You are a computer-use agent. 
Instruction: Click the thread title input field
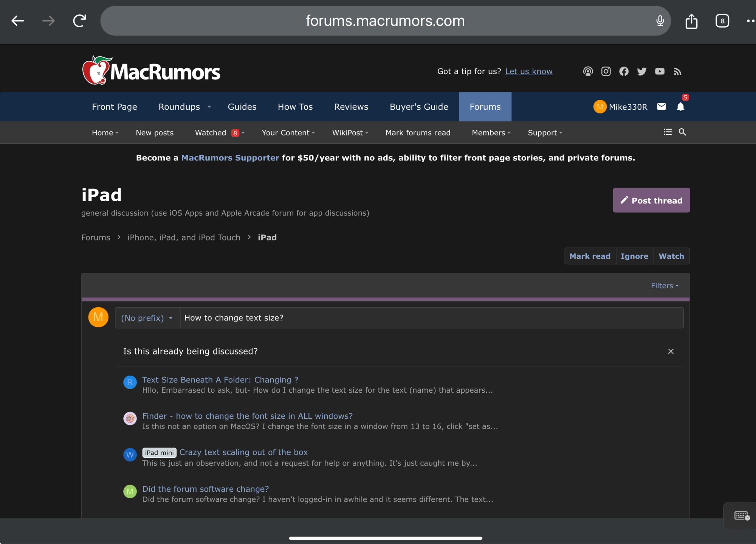coord(431,318)
